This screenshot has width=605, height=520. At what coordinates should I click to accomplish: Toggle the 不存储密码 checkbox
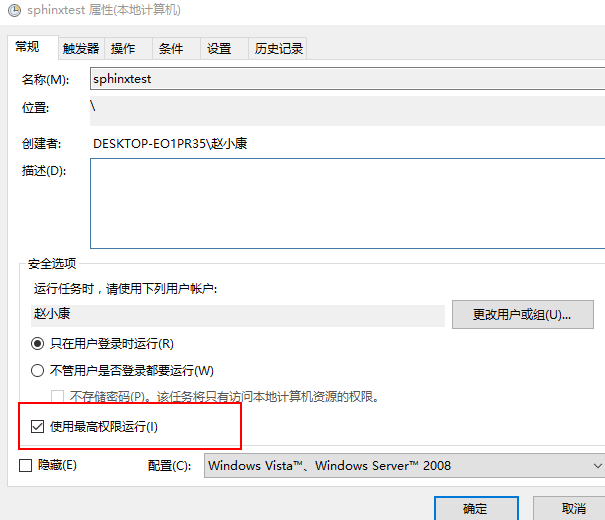[58, 397]
